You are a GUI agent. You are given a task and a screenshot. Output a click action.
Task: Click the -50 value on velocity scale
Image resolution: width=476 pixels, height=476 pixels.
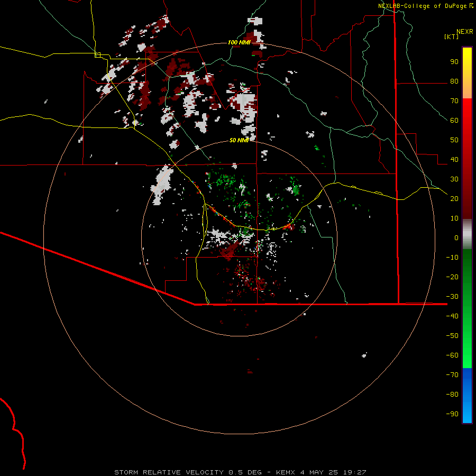(x=452, y=336)
